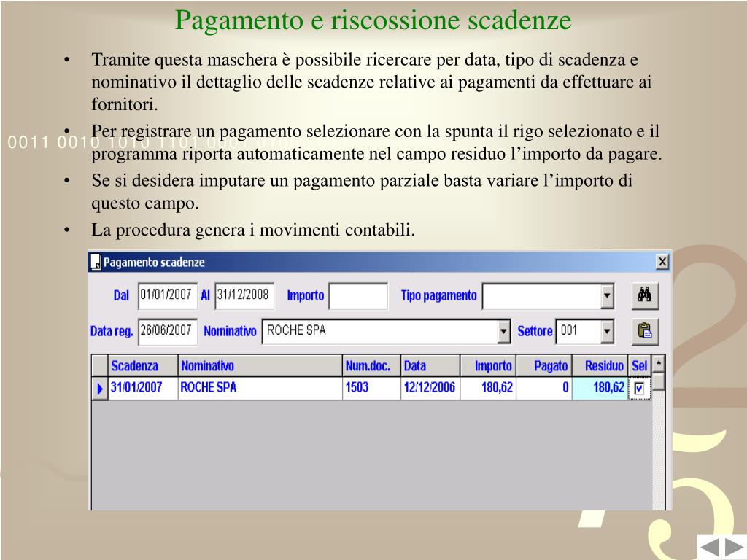Click the Pagamento scadenze title bar text

pyautogui.click(x=155, y=262)
